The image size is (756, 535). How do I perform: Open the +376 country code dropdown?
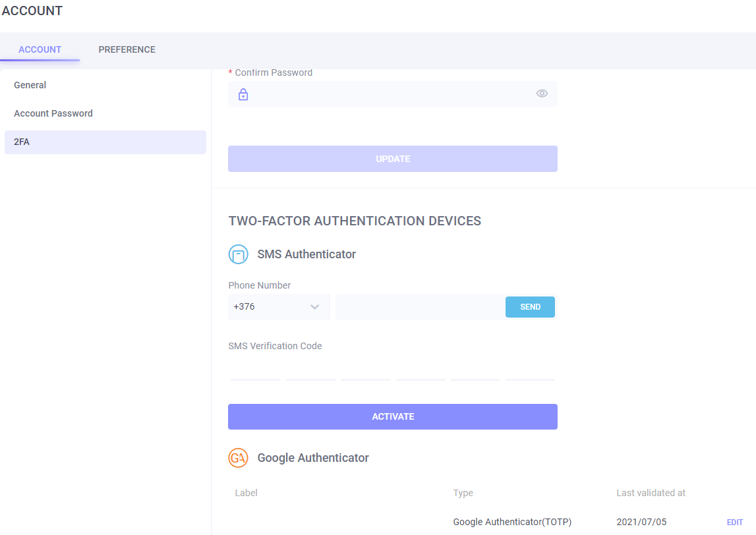pyautogui.click(x=279, y=307)
